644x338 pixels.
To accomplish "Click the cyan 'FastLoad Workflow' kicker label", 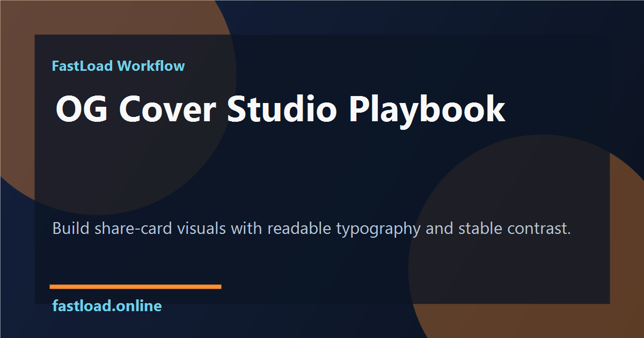I will [118, 66].
